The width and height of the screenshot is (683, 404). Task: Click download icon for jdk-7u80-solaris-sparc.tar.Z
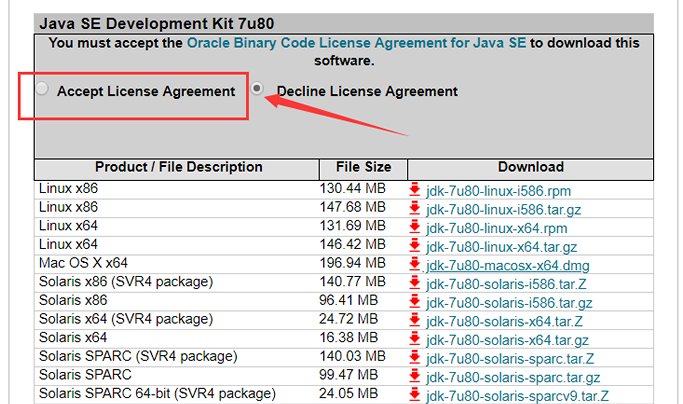pos(415,358)
